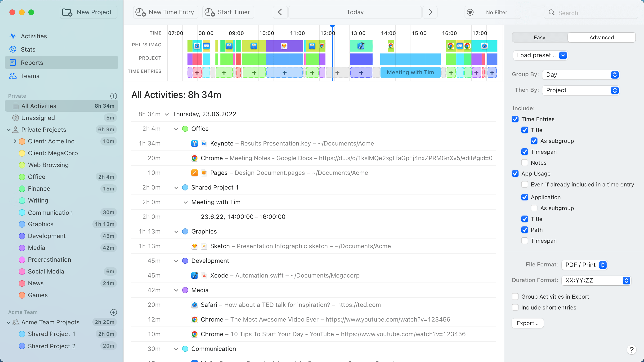
Task: Disable the Path checkbox
Action: click(524, 230)
